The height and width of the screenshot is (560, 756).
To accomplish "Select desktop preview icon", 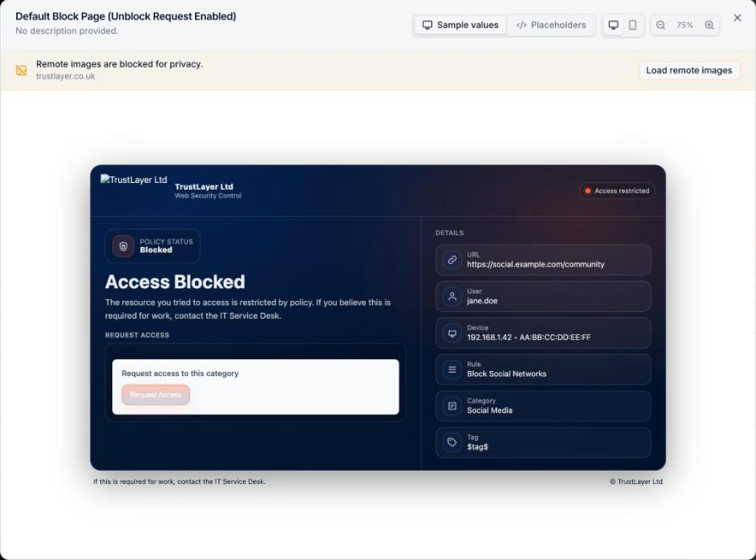I will [x=613, y=25].
